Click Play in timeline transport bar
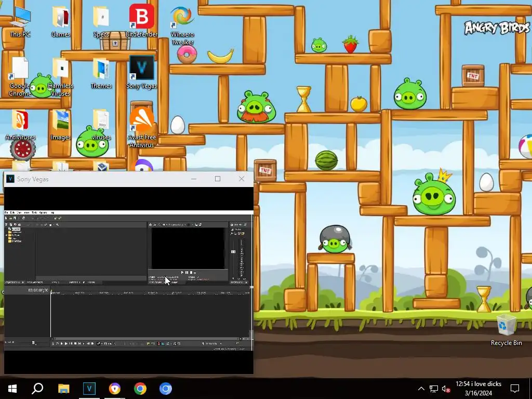The image size is (532, 399). [x=66, y=343]
